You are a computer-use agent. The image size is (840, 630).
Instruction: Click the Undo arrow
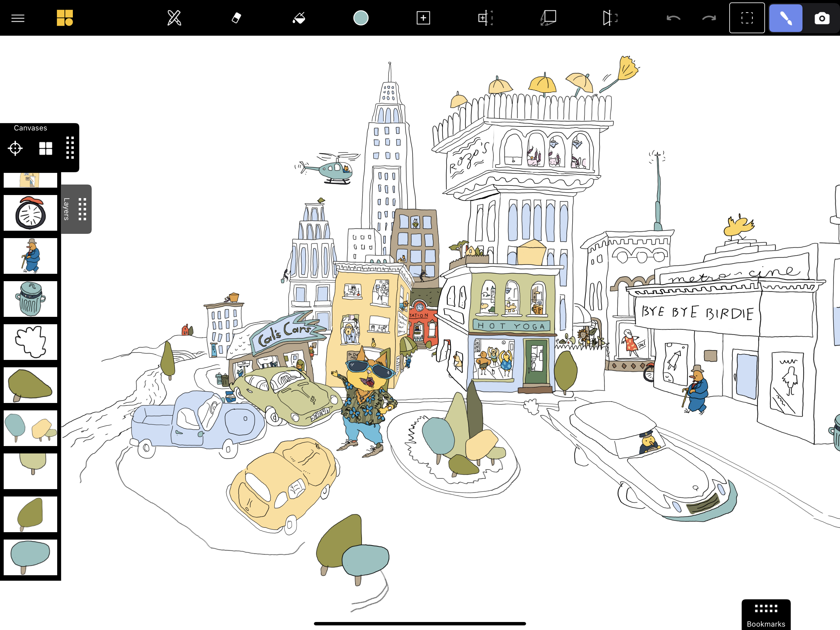pyautogui.click(x=673, y=18)
